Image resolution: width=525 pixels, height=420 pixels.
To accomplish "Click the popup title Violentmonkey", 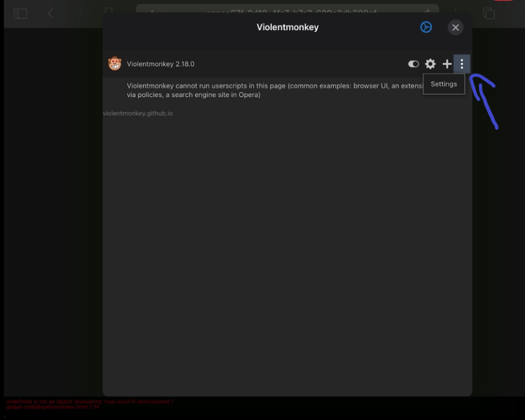I will tap(287, 27).
